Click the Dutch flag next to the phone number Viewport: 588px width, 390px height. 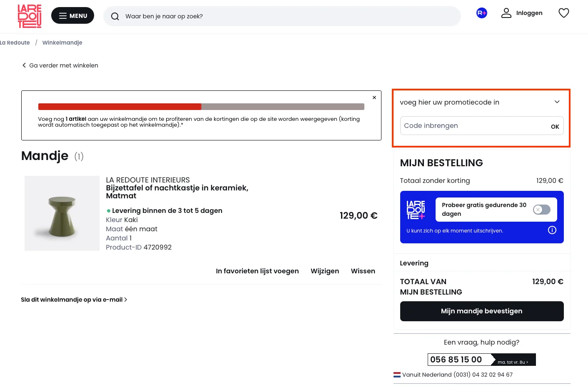[x=397, y=374]
